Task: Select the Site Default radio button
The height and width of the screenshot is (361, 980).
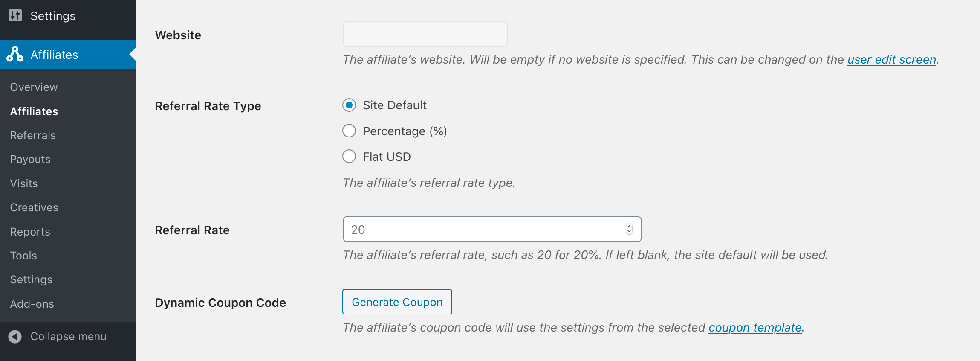Action: pos(349,105)
